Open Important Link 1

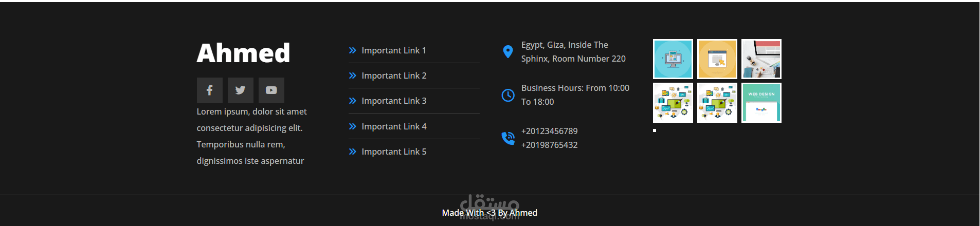tap(394, 50)
